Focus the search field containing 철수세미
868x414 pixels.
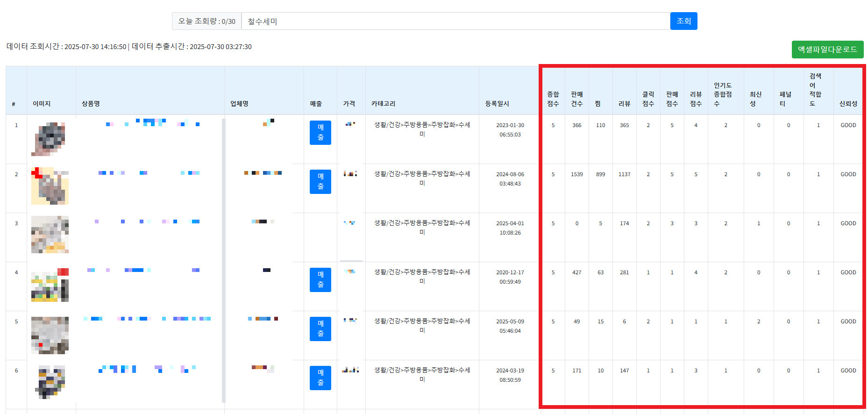[455, 21]
